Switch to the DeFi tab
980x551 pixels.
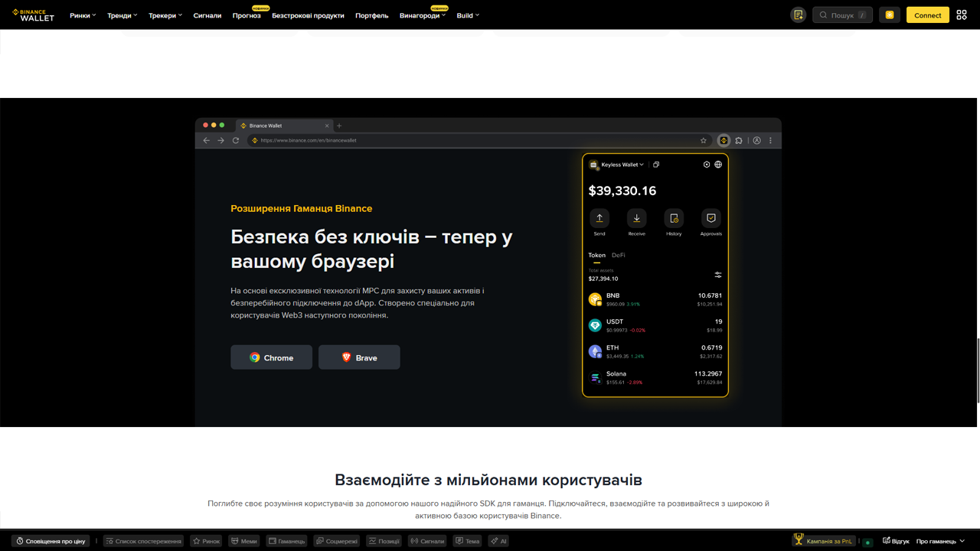tap(619, 255)
